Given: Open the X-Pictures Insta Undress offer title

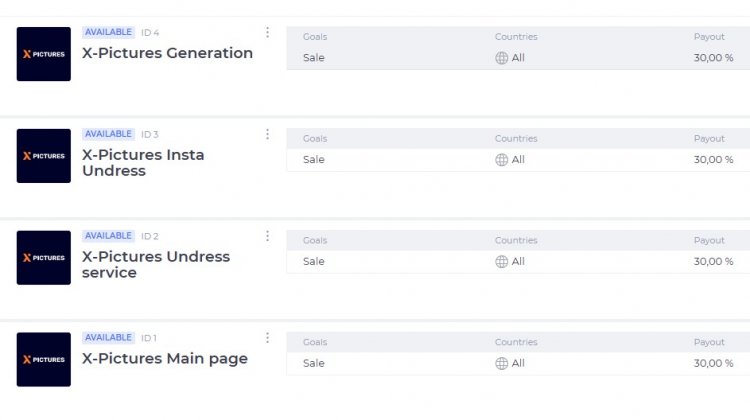Looking at the screenshot, I should [x=143, y=163].
